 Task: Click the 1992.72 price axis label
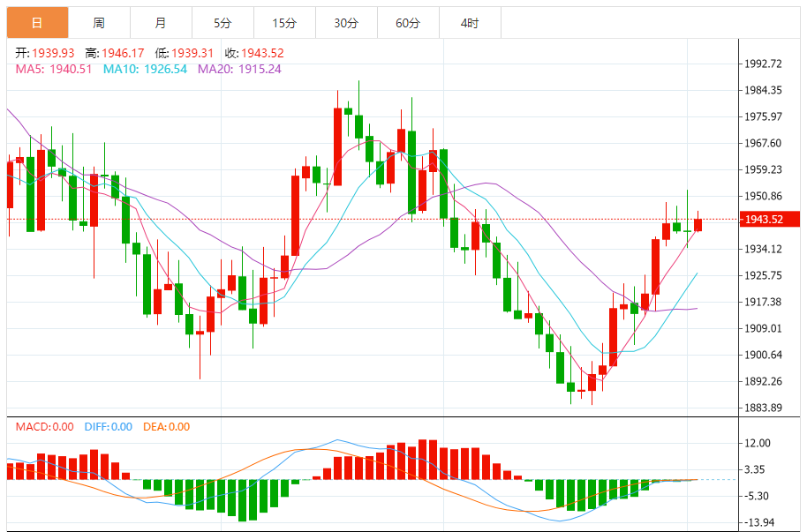(763, 64)
